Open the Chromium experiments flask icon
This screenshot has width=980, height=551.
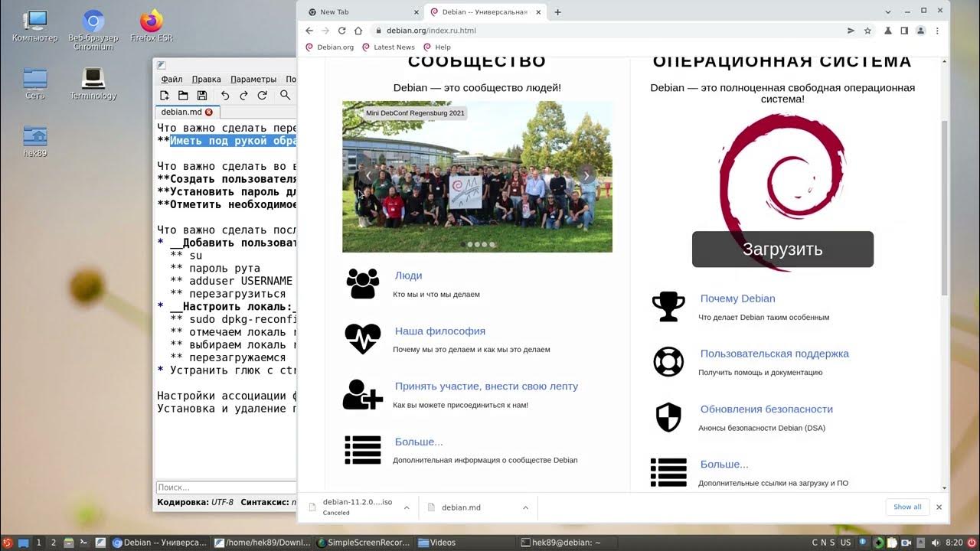coord(888,31)
